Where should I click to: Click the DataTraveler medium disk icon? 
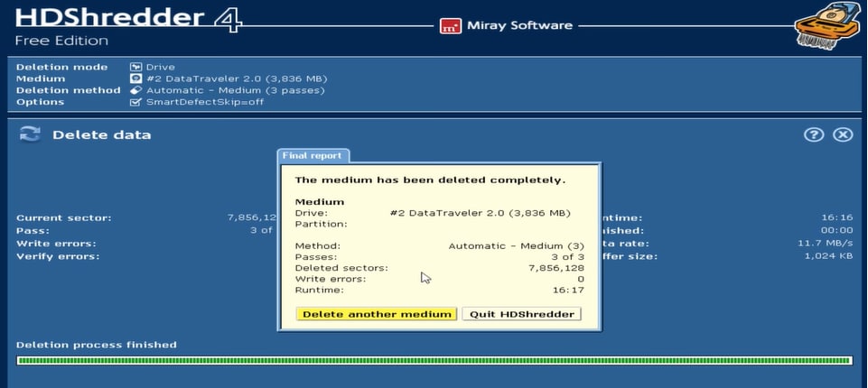pos(135,79)
